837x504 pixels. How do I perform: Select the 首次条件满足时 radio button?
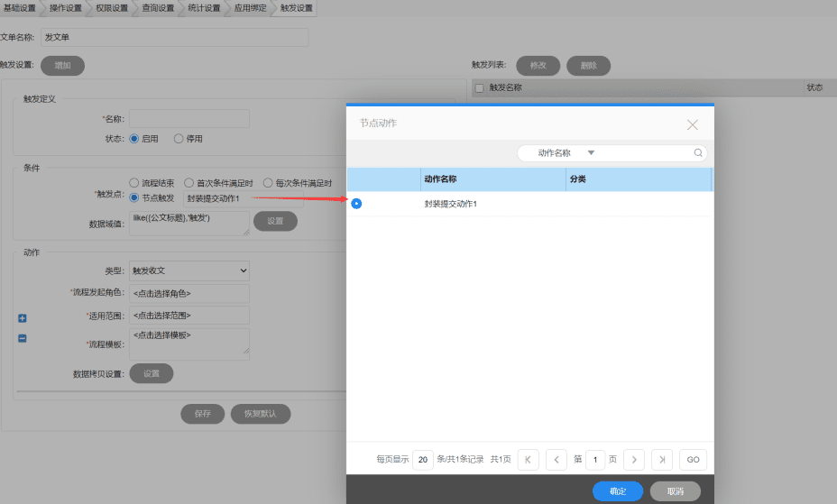click(x=189, y=183)
